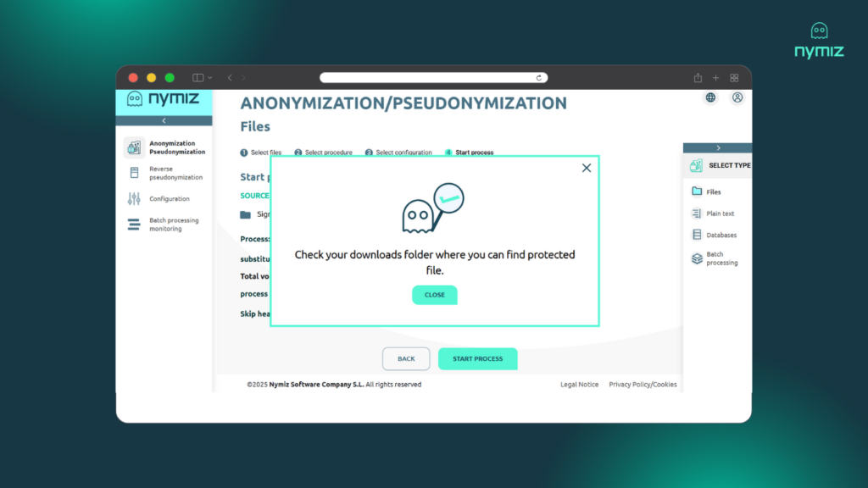Screen dimensions: 868x488
Task: Collapse the right Select Type panel chevron
Action: [x=718, y=148]
